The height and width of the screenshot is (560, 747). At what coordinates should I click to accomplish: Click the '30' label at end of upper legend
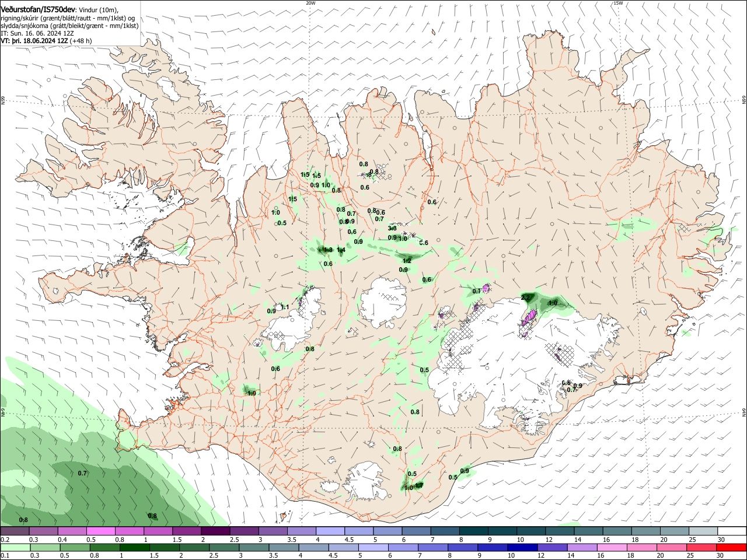click(x=721, y=540)
